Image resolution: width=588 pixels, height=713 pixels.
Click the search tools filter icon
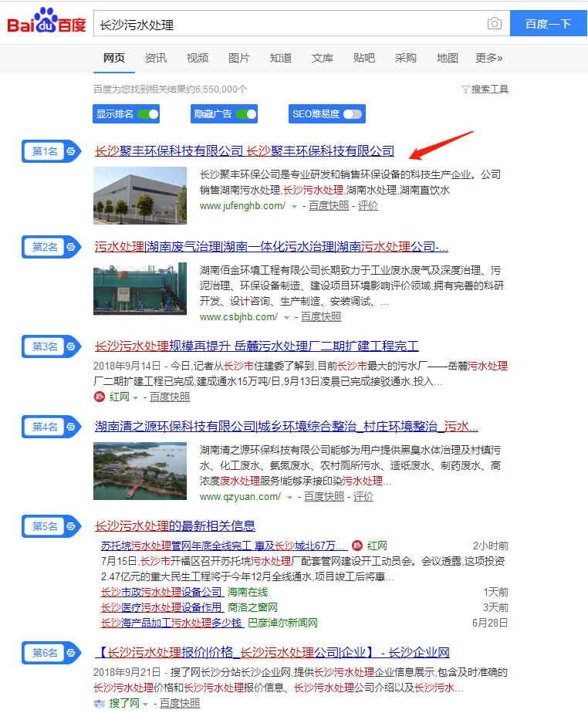point(465,90)
